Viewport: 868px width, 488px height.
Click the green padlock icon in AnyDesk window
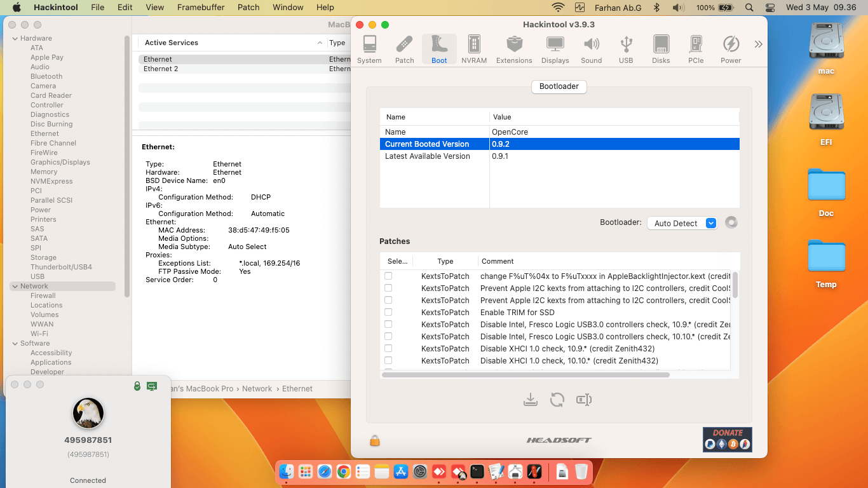[137, 386]
